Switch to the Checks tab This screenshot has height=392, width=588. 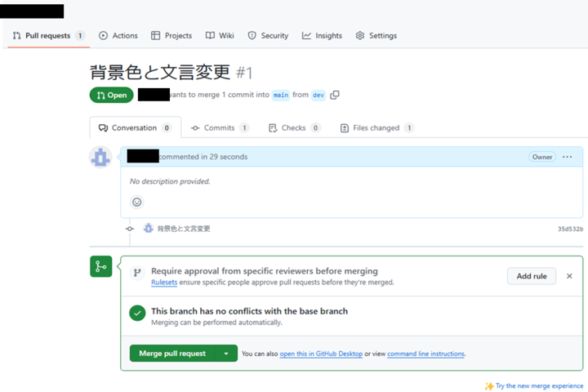pyautogui.click(x=294, y=128)
